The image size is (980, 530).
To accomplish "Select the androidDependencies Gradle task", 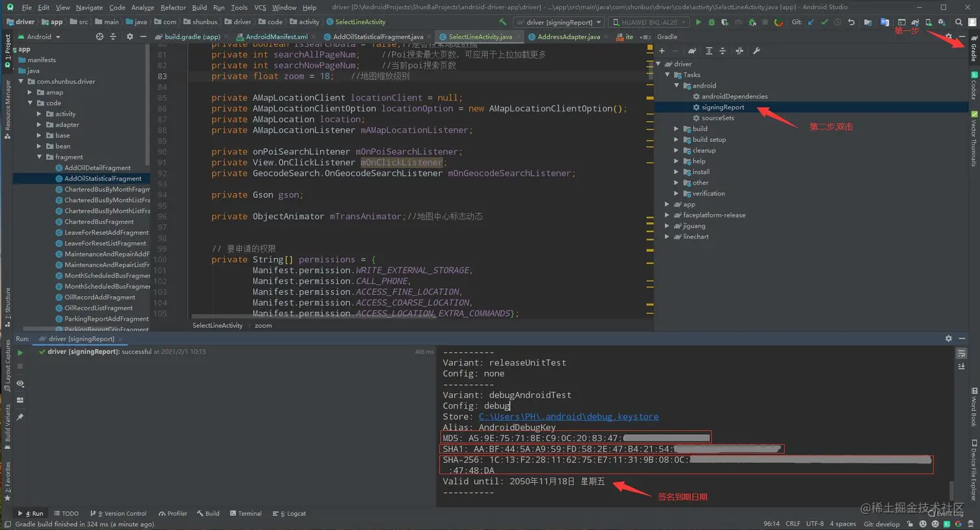I will [x=734, y=97].
